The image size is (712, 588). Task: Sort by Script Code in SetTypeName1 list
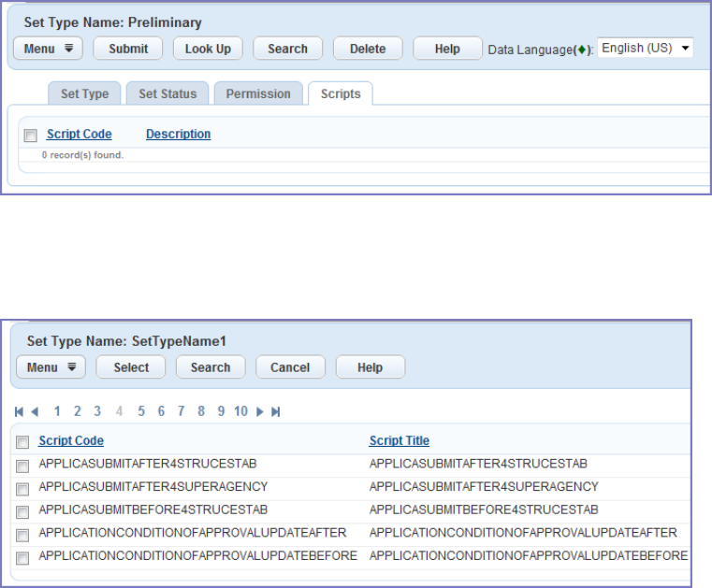pyautogui.click(x=71, y=440)
